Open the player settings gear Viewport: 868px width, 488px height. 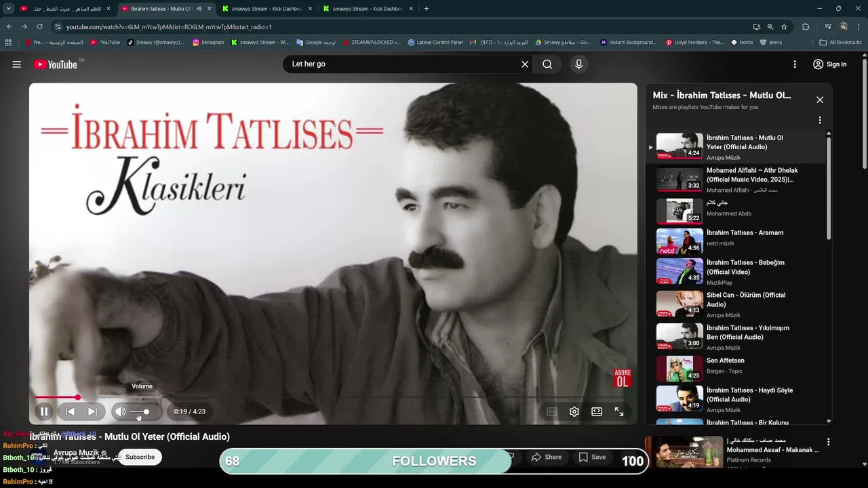[x=574, y=411]
